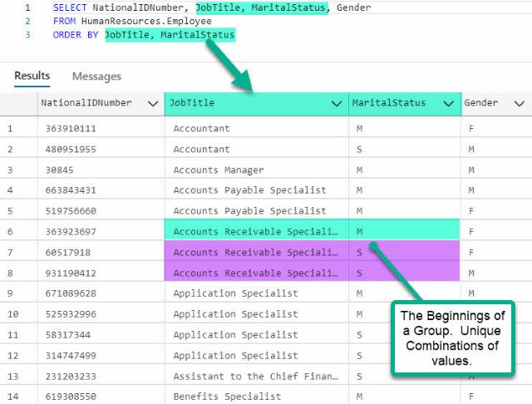Select Accounts Payable Specialist in row 5
The height and width of the screenshot is (404, 532).
click(x=249, y=211)
